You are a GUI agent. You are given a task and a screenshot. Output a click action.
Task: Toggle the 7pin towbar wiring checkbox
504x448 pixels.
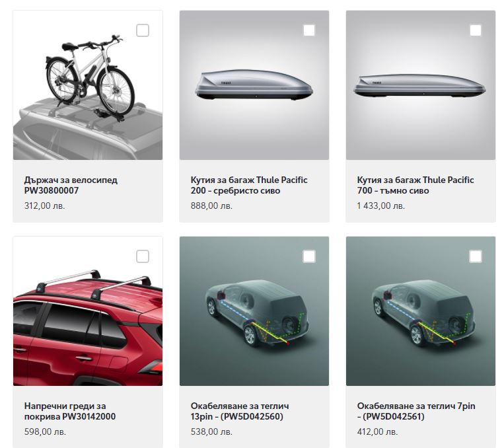(x=476, y=256)
